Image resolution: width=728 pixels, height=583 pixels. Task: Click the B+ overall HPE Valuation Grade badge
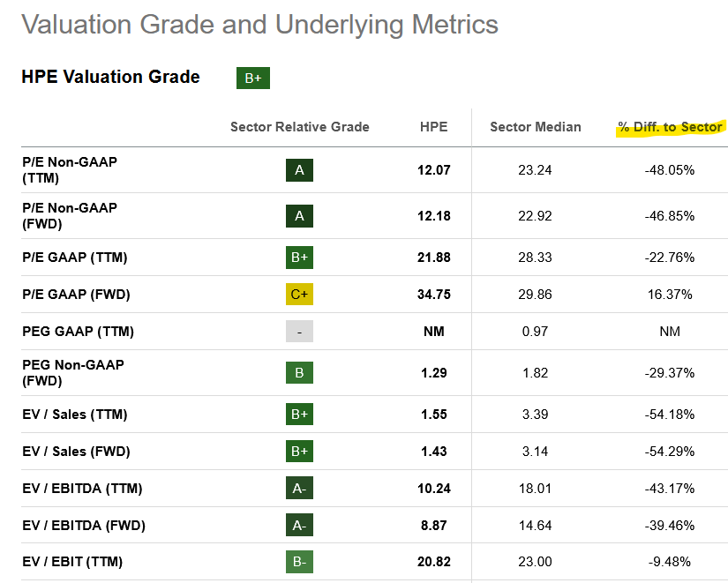point(253,78)
